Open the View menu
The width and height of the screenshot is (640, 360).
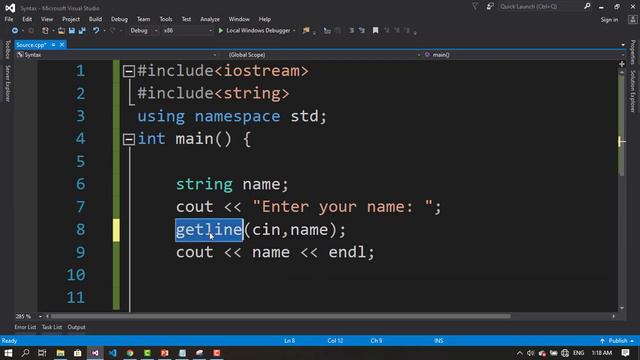click(47, 19)
